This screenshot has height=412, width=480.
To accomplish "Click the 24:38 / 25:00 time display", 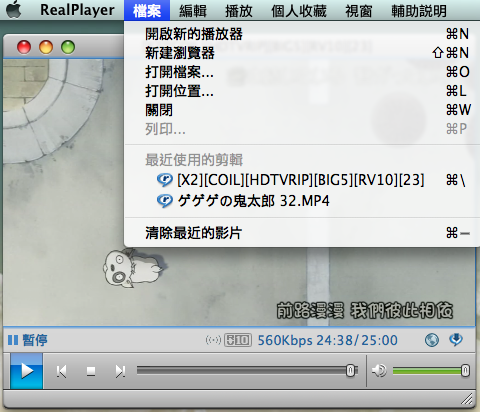I will 357,340.
